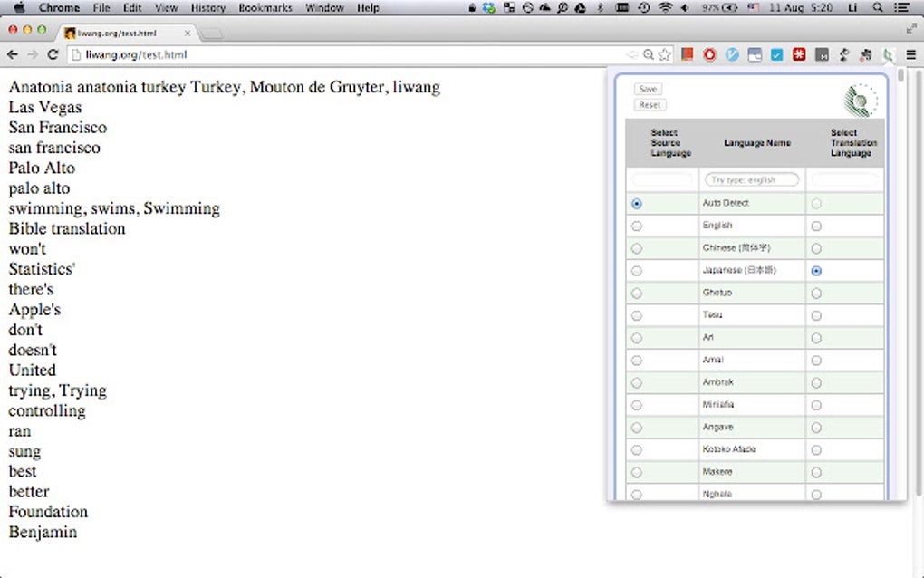Open the red asterisk LastPass extension
The height and width of the screenshot is (578, 924).
[x=799, y=54]
